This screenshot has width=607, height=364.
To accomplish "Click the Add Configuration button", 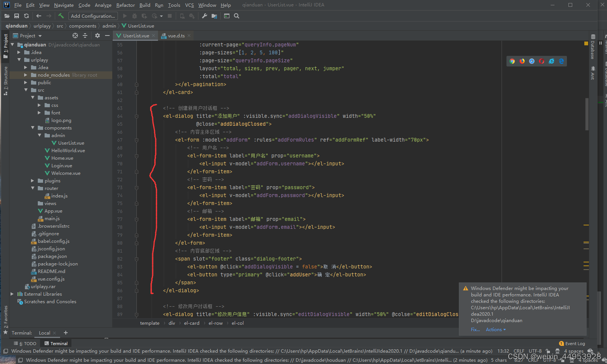I will 93,16.
